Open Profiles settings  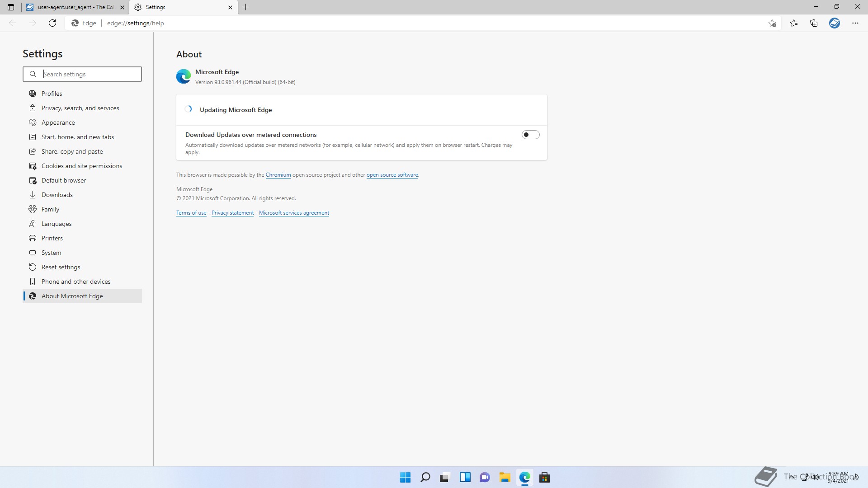(x=82, y=94)
